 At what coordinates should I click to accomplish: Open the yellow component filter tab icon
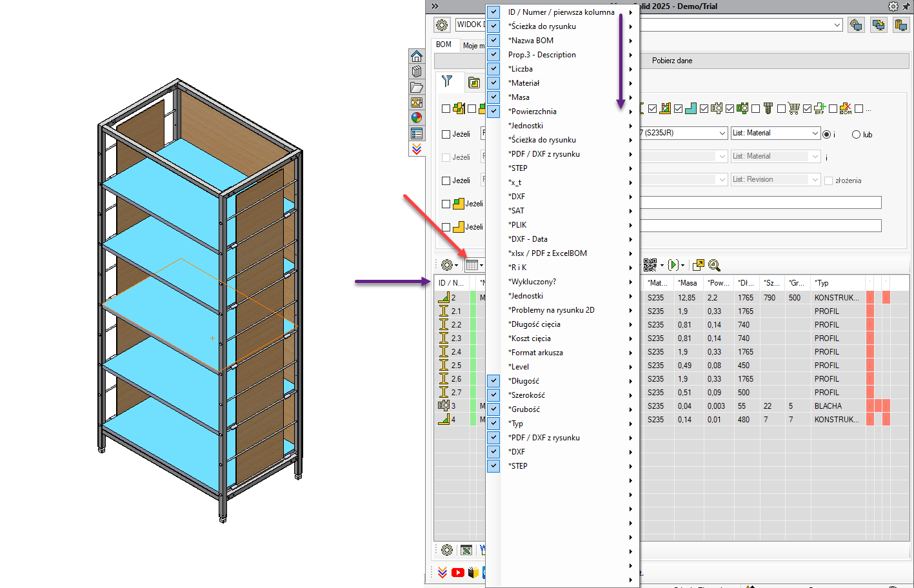pyautogui.click(x=474, y=83)
